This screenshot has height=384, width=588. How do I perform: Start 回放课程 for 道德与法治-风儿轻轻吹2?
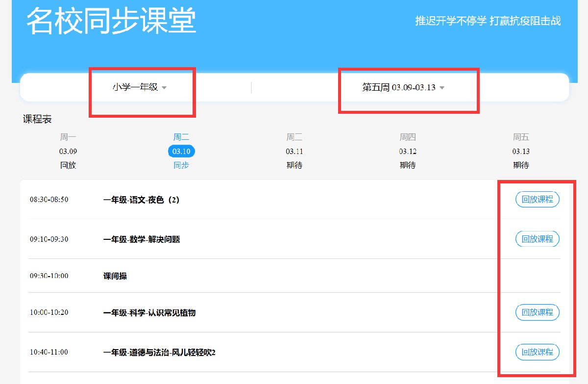537,352
